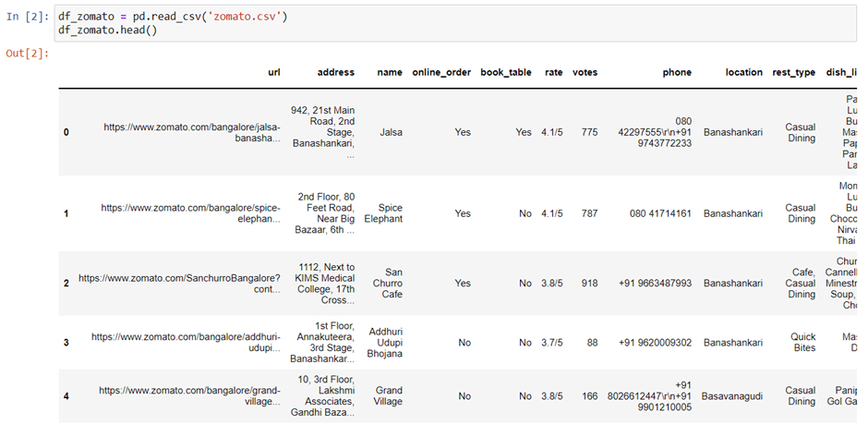Viewport: 868px width, 424px height.
Task: Click rest_type 'Cafe, Casual Dining' cell
Action: pyautogui.click(x=802, y=284)
